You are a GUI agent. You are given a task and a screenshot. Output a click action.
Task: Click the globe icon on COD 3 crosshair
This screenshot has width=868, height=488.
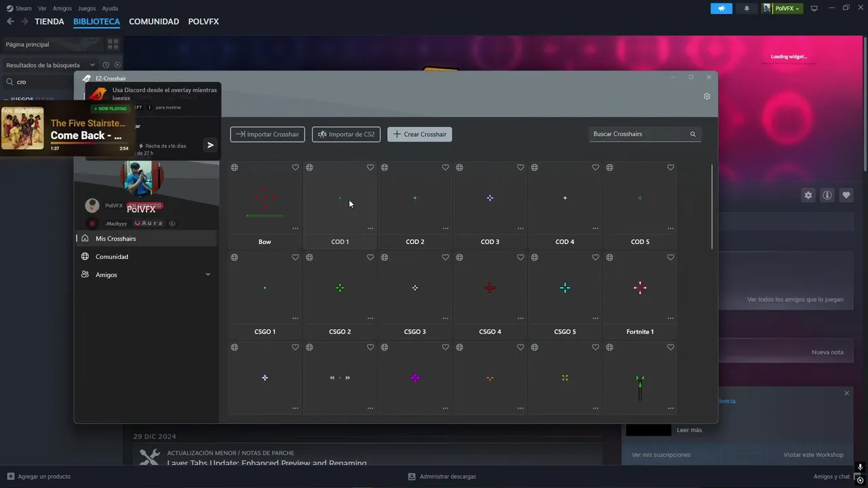pos(459,167)
